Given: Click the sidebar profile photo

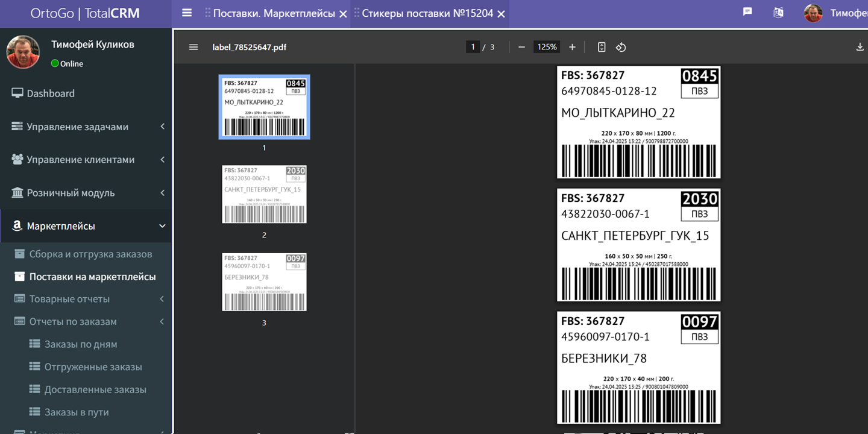Looking at the screenshot, I should [x=23, y=52].
